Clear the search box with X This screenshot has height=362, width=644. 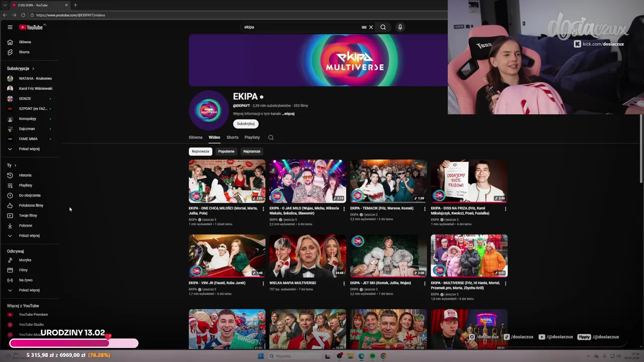(371, 27)
